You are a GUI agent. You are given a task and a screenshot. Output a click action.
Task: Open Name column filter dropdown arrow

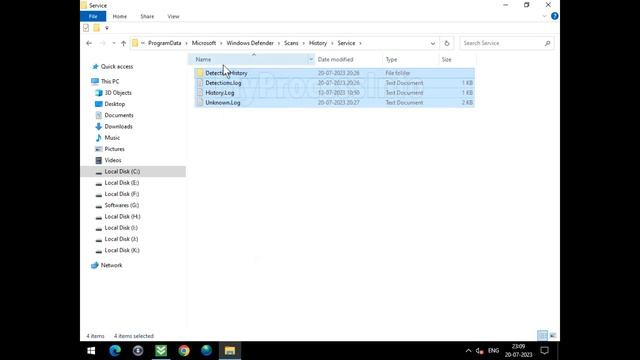[311, 60]
